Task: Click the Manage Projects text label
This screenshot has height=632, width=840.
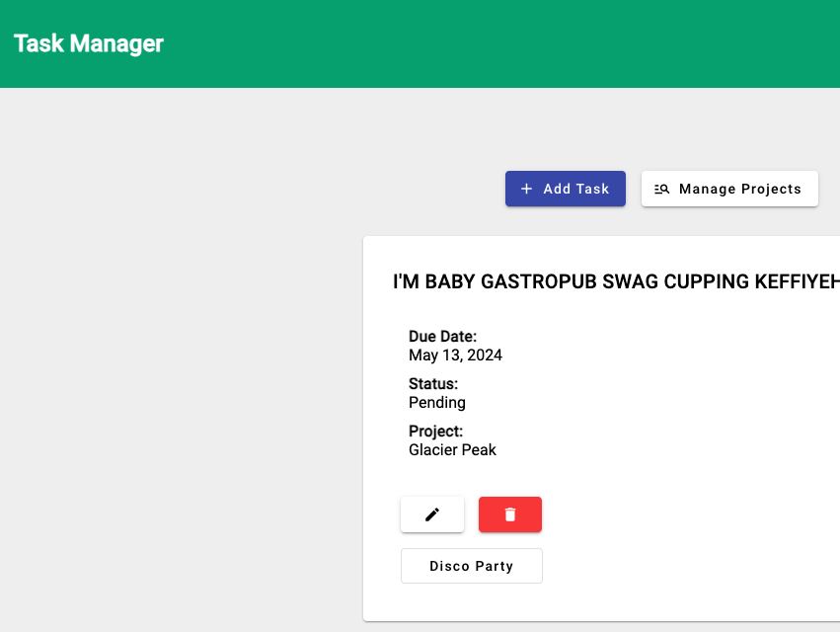Action: point(740,189)
